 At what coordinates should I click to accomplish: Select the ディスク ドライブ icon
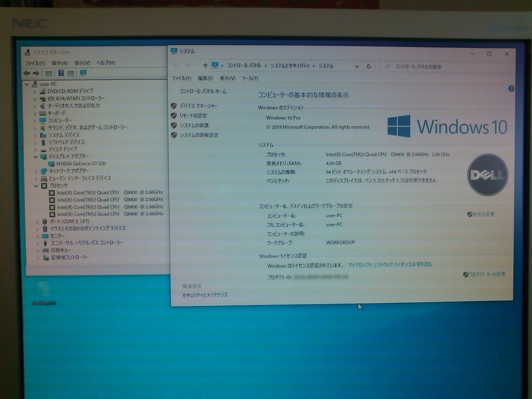tap(44, 149)
